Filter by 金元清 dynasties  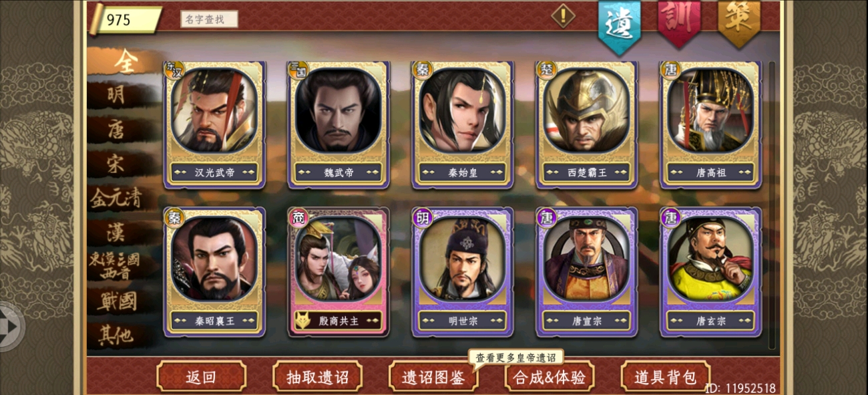[x=116, y=199]
